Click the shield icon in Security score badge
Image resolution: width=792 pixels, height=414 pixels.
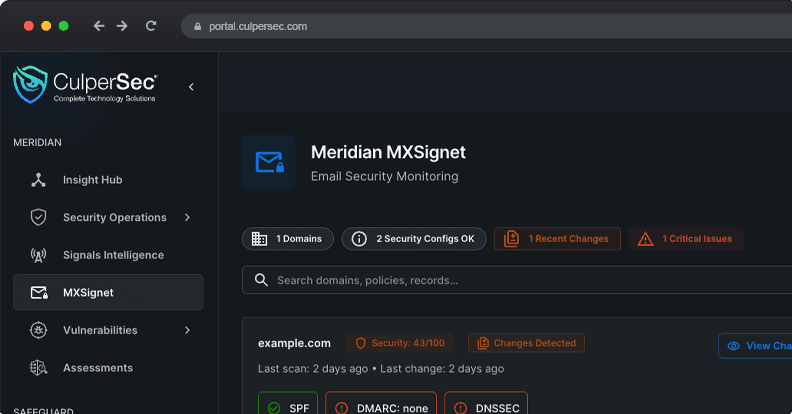pos(361,343)
